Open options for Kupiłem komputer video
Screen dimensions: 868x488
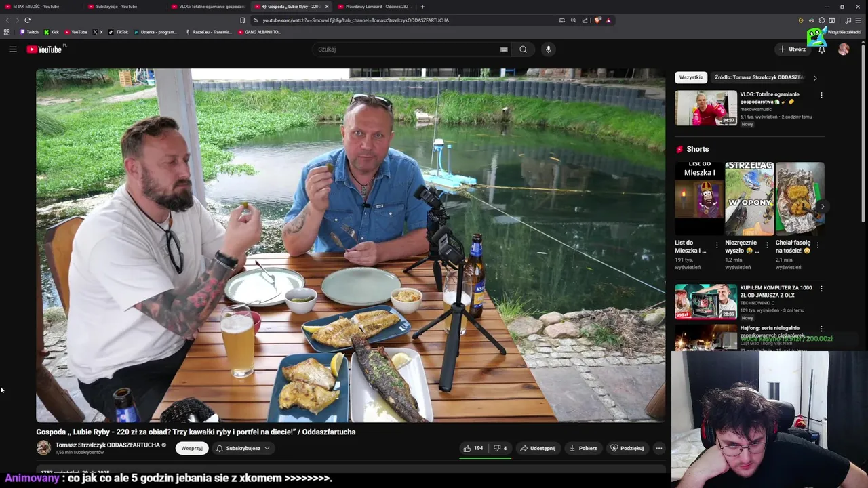(821, 289)
